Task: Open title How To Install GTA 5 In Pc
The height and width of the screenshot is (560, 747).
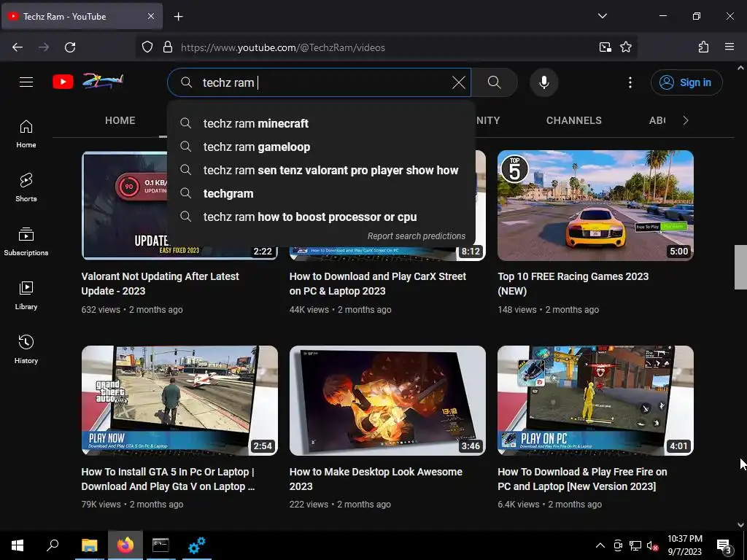Action: coord(169,479)
